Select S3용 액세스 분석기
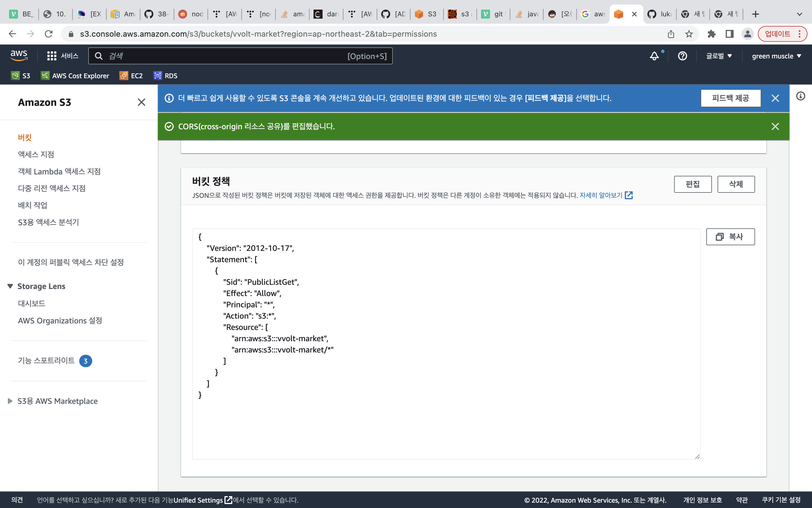The height and width of the screenshot is (508, 812). 48,222
